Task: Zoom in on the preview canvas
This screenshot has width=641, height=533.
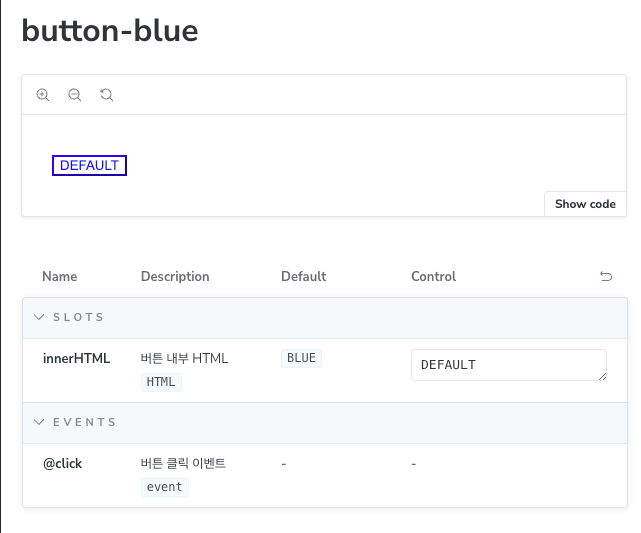Action: tap(43, 95)
